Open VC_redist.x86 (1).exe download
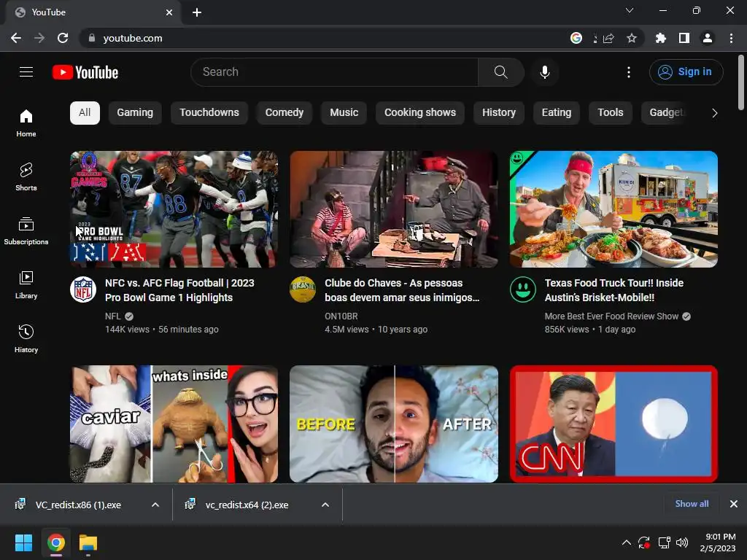The width and height of the screenshot is (747, 560). point(78,505)
